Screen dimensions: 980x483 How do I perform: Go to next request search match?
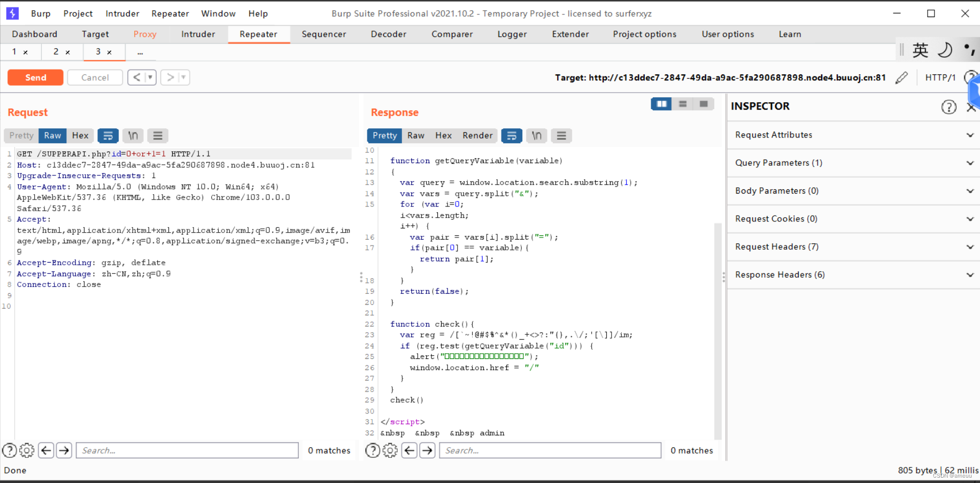coord(64,450)
